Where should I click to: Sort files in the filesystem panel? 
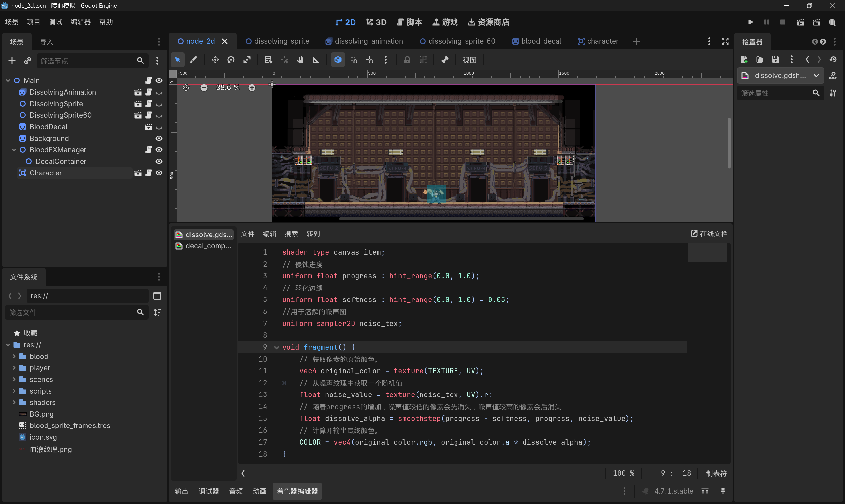point(157,312)
